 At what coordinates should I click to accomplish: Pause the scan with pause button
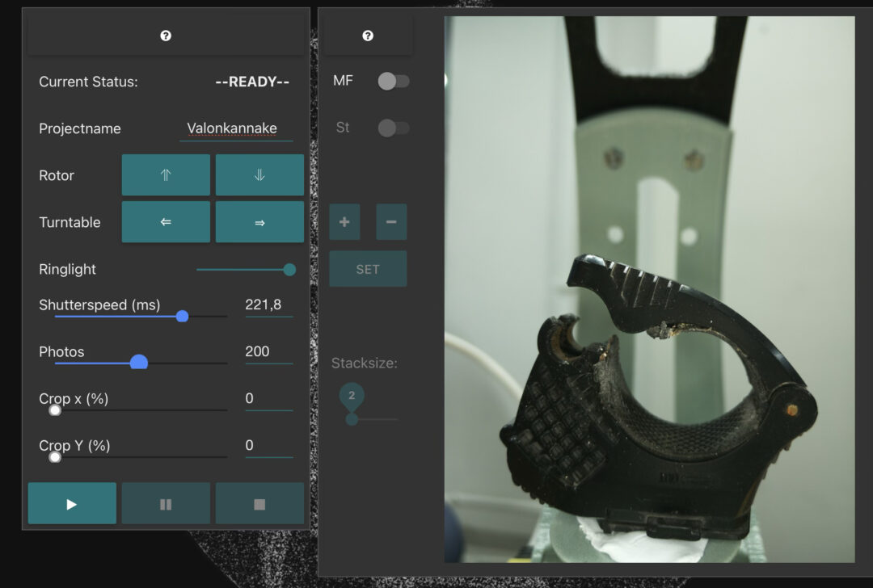point(166,504)
